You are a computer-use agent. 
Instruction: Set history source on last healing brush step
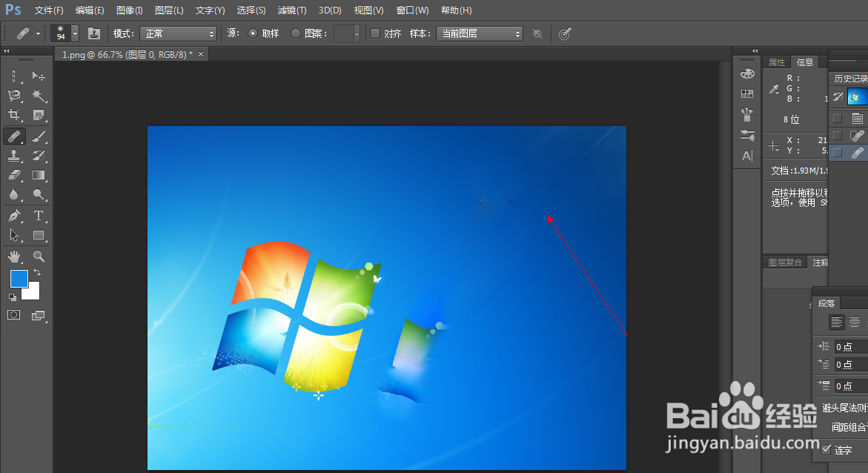pyautogui.click(x=838, y=152)
